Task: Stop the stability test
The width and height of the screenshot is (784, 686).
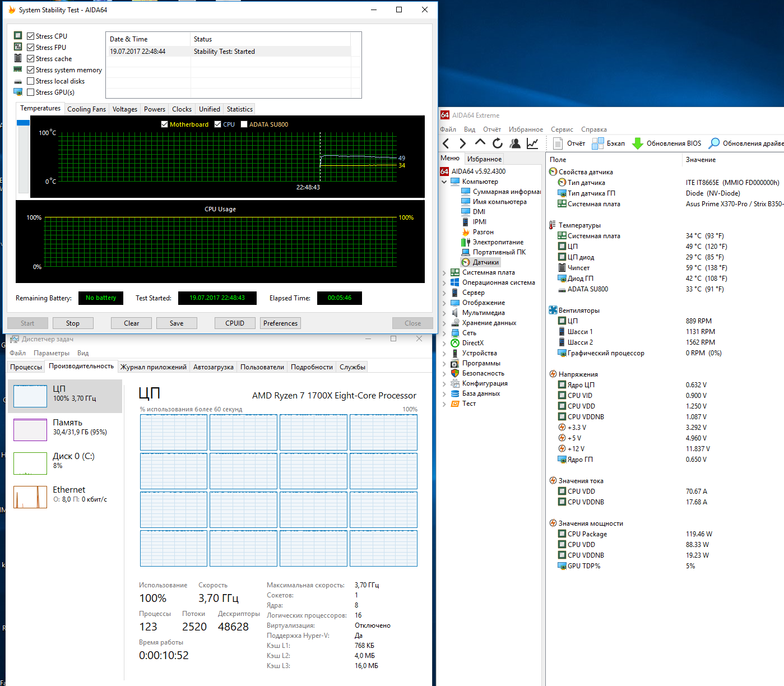Action: pyautogui.click(x=73, y=323)
